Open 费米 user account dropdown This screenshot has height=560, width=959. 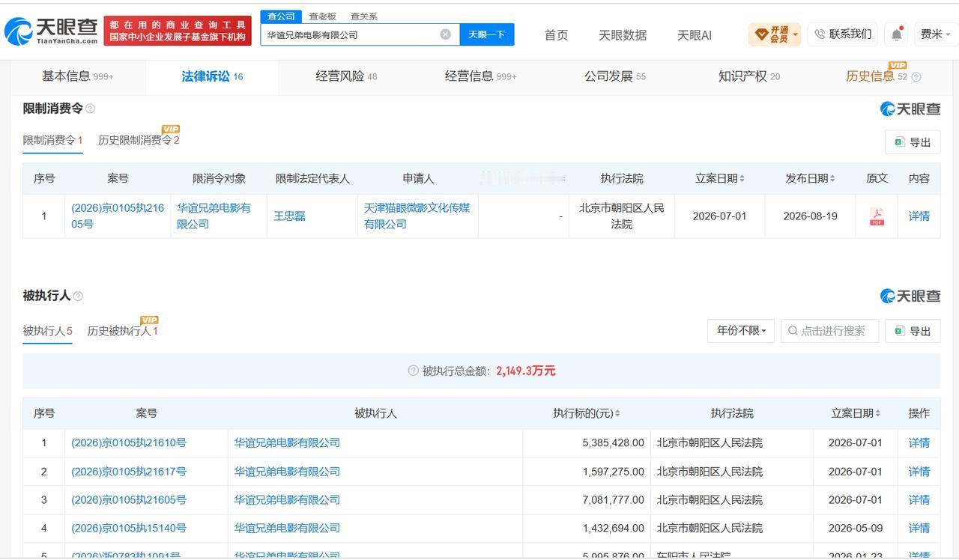(x=935, y=34)
